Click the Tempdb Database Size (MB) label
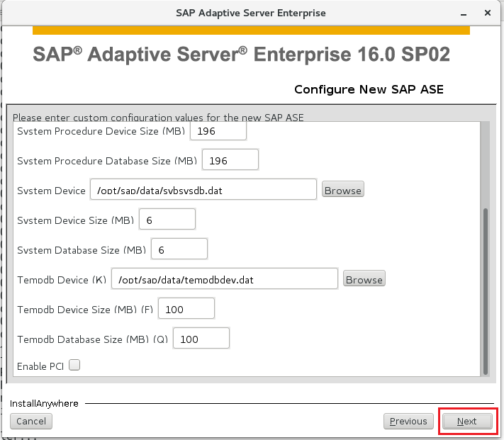504x440 pixels. 93,339
